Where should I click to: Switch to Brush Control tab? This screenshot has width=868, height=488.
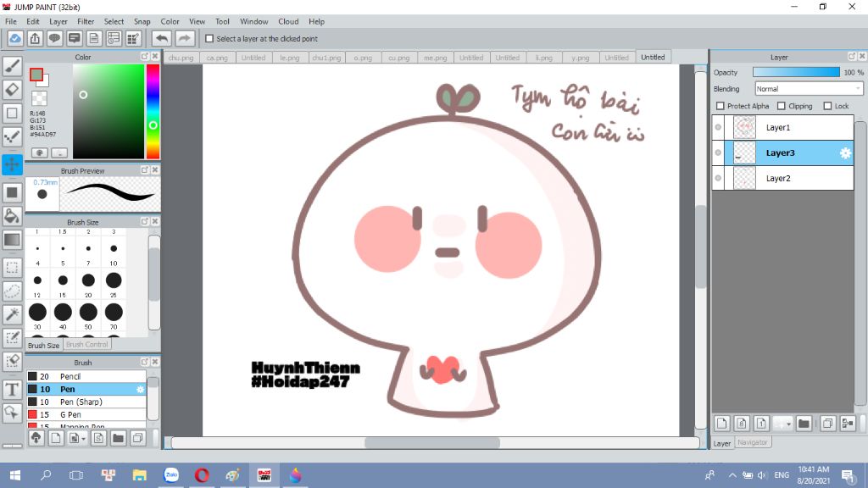[x=87, y=344]
